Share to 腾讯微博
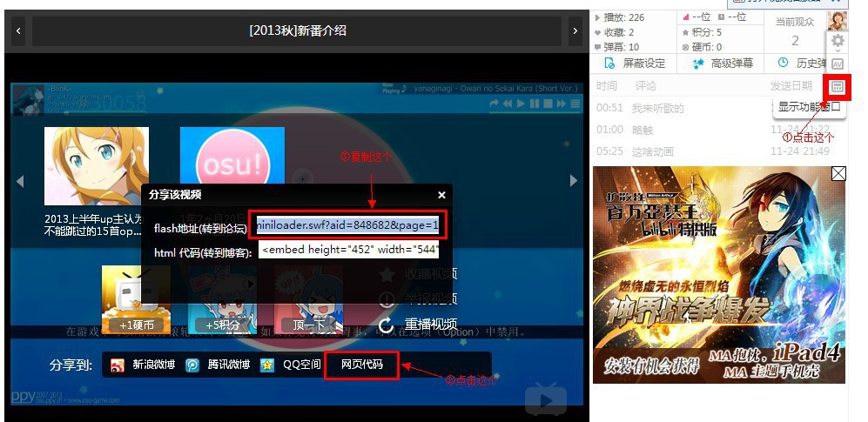 [218, 365]
